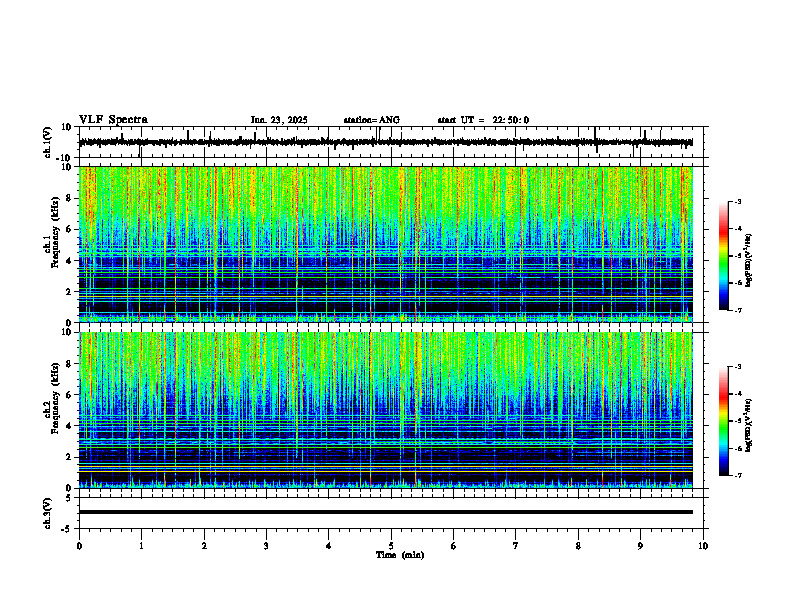Click the ch.1 color scale log(PSD) units label
The image size is (792, 612).
click(749, 261)
